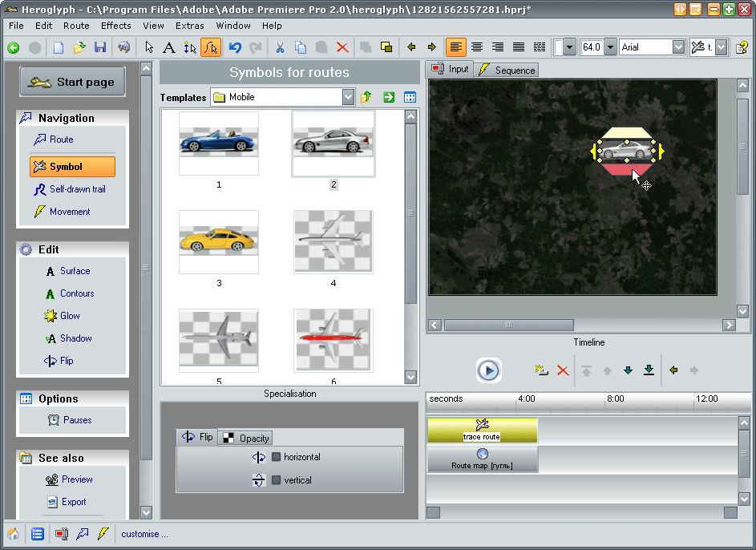
Task: Select the Justify text alignment icon
Action: 518,47
